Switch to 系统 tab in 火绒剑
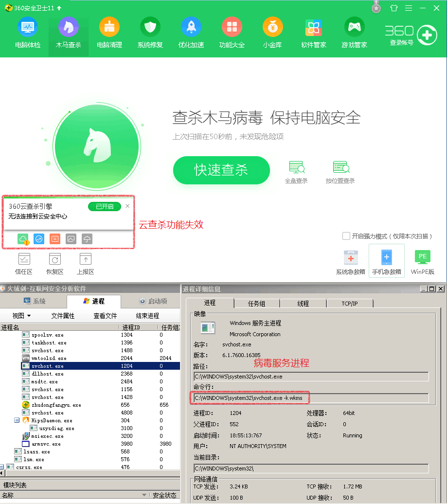Viewport: 447px width, 504px height. point(35,301)
